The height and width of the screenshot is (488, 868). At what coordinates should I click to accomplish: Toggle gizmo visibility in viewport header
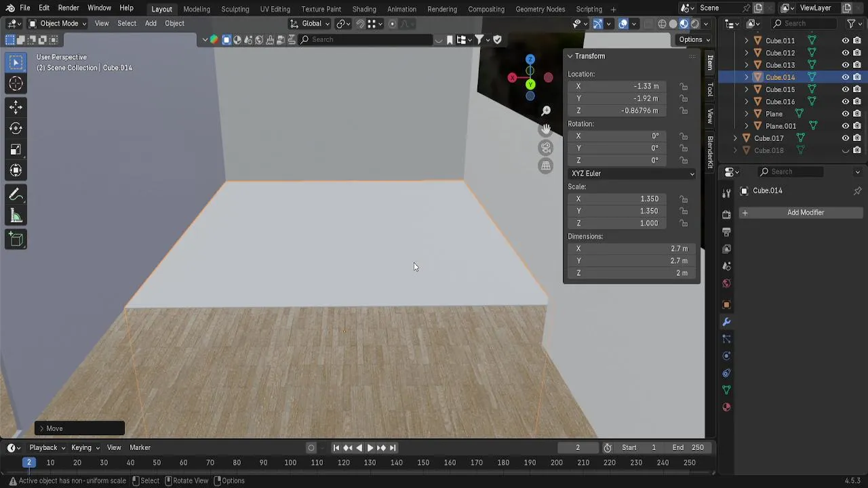597,24
